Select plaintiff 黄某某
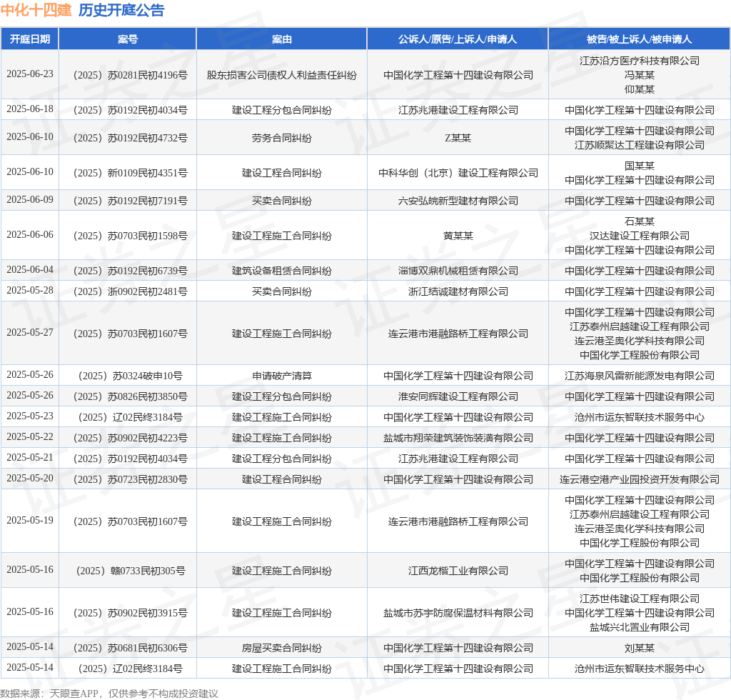Screen dimensions: 731x700 458,236
